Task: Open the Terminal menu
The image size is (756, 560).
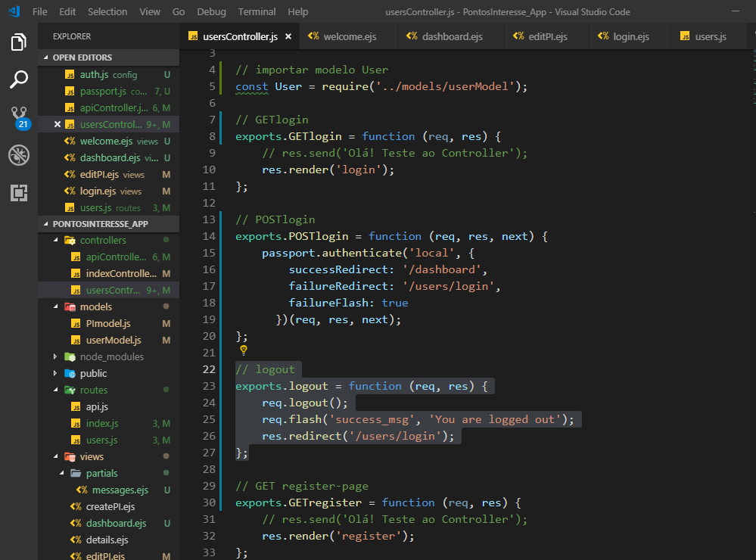Action: pos(257,12)
